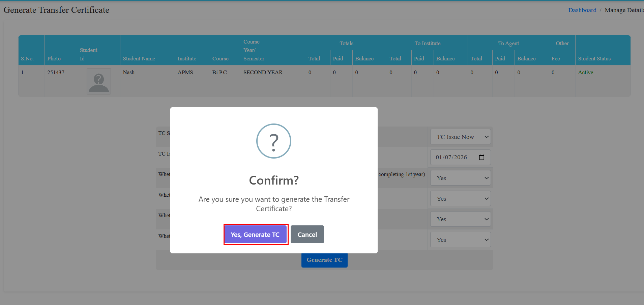Viewport: 644px width, 305px height.
Task: Expand the second Yes dropdown
Action: (x=460, y=199)
